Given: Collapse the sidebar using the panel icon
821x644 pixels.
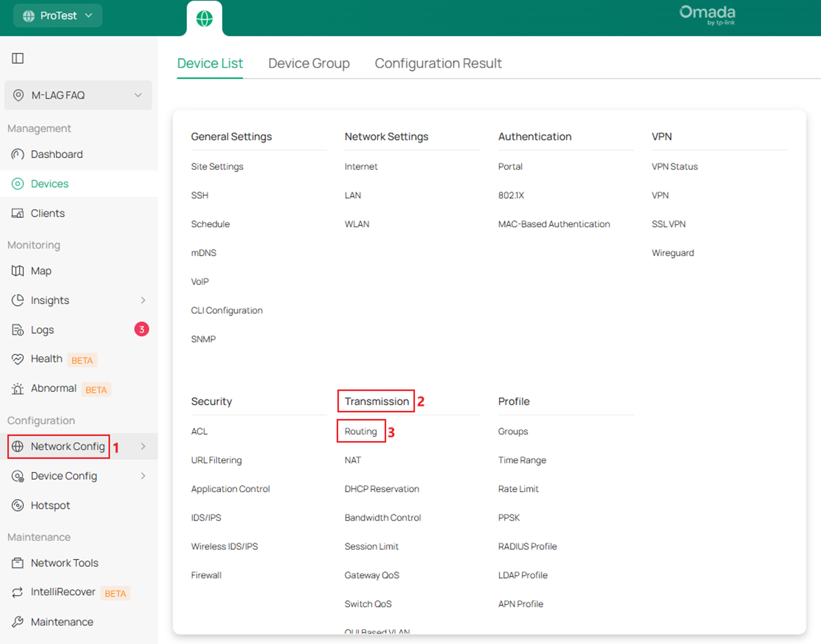Looking at the screenshot, I should coord(17,58).
